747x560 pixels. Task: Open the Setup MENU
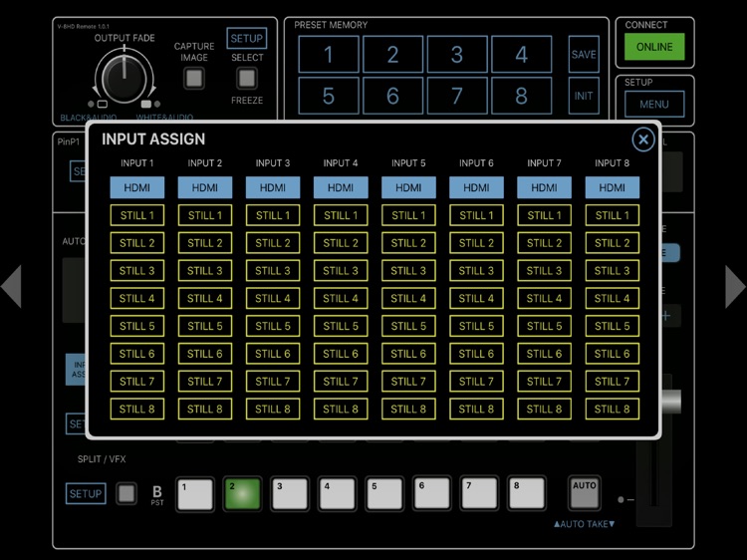[x=654, y=104]
